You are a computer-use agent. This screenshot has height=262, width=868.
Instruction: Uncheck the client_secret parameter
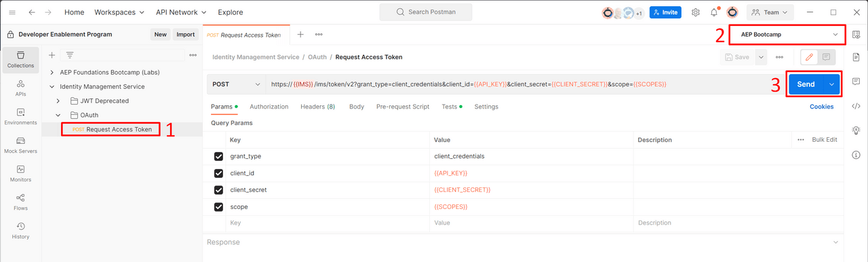coord(218,190)
